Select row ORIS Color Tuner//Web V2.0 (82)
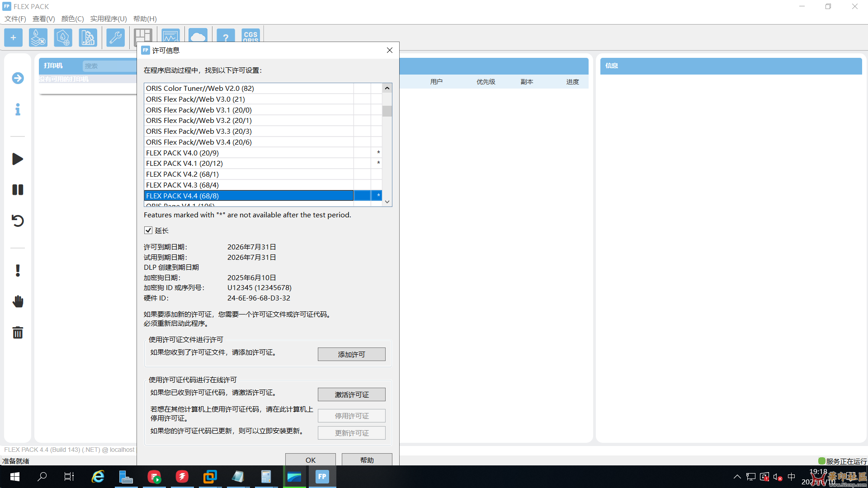The height and width of the screenshot is (488, 868). [x=263, y=88]
